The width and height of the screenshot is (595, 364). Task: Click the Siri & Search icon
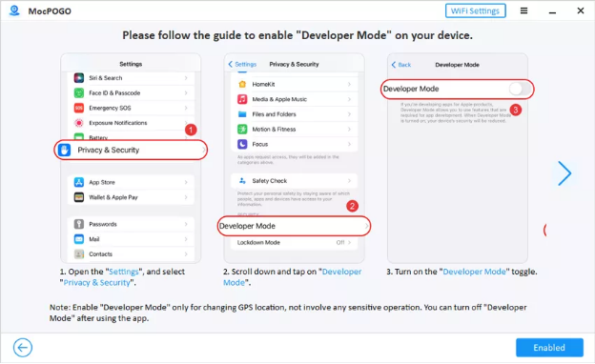[78, 78]
